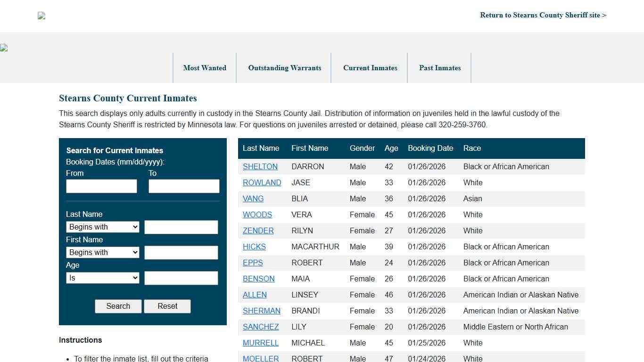Sort the table by the Booking Date column
Viewport: 644px width, 362px height.
tap(430, 148)
